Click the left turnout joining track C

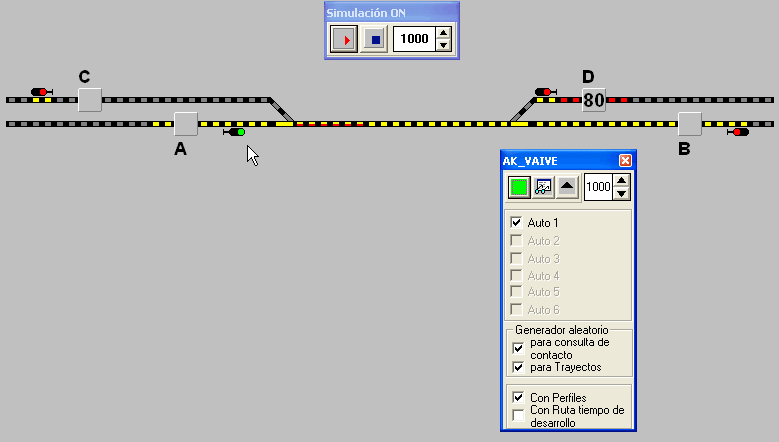click(282, 111)
